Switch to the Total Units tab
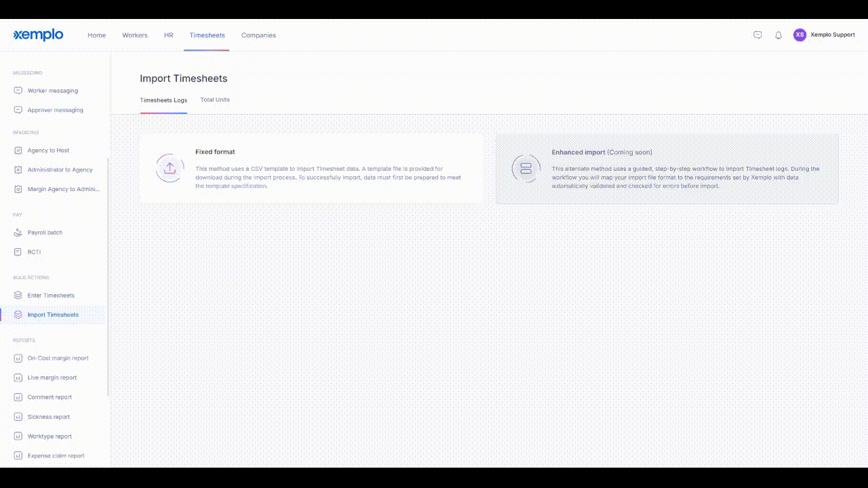868x488 pixels. click(215, 100)
